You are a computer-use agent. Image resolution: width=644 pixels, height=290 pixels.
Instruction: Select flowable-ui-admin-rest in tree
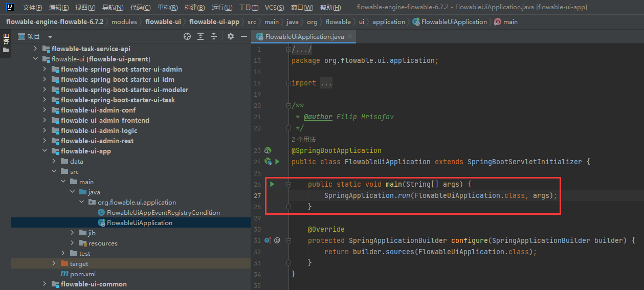pyautogui.click(x=97, y=141)
